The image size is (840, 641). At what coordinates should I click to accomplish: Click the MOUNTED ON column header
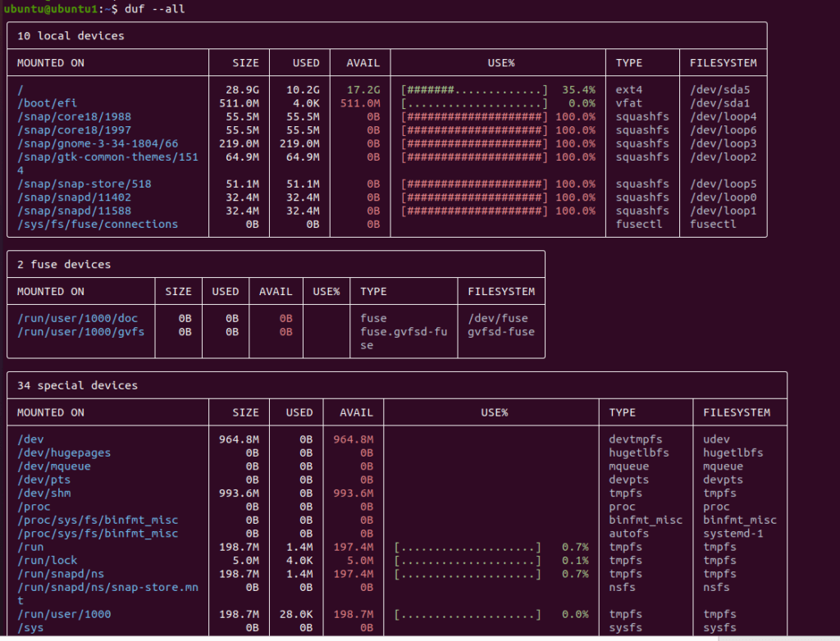[50, 62]
